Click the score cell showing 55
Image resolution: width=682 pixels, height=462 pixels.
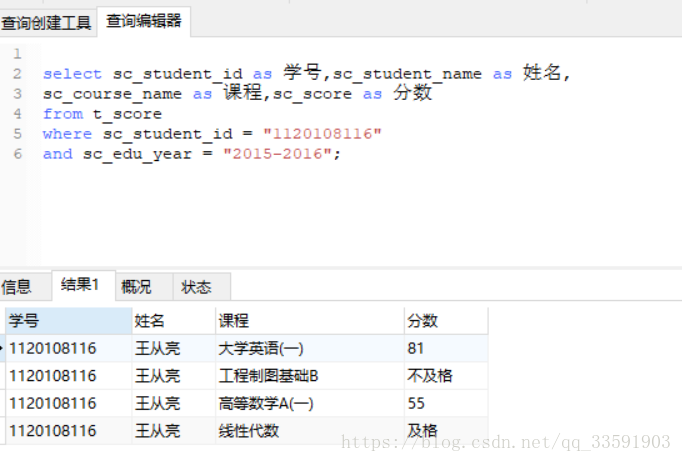tap(446, 403)
